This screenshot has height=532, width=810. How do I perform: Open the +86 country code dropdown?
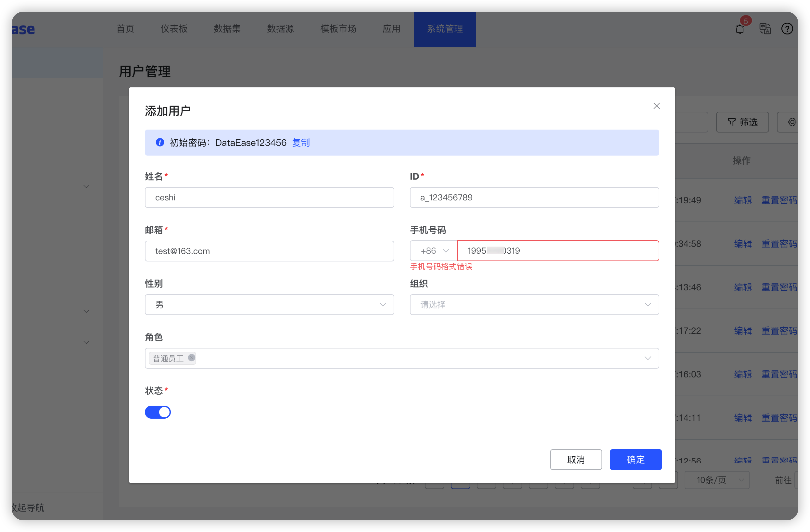434,251
